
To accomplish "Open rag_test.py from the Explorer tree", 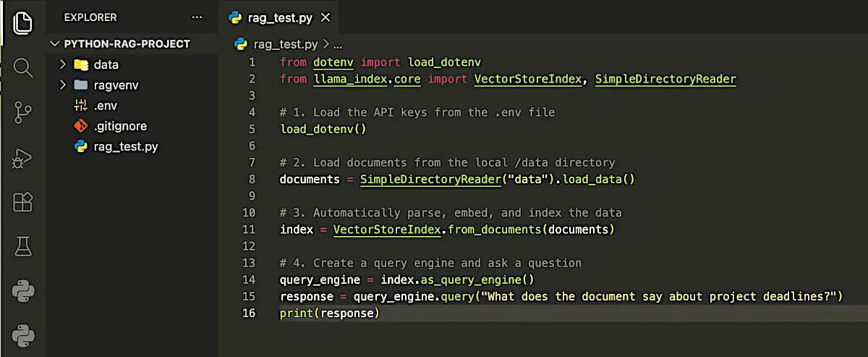I will (x=132, y=146).
